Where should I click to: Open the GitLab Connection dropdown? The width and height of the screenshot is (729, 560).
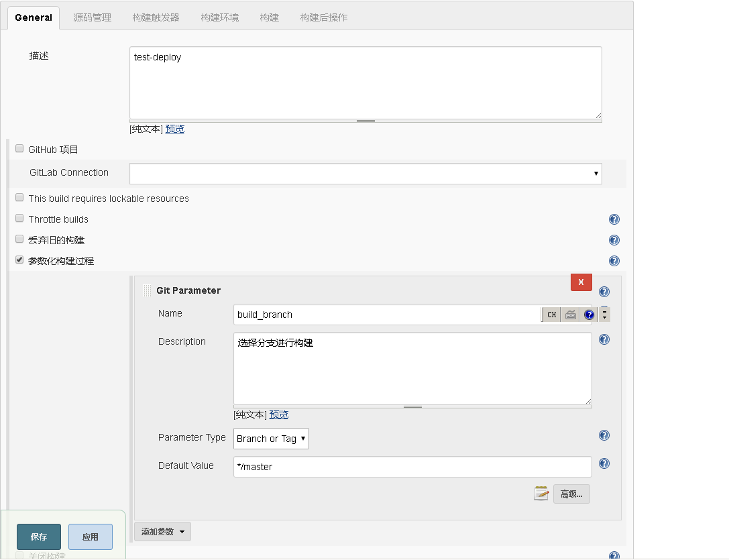366,174
